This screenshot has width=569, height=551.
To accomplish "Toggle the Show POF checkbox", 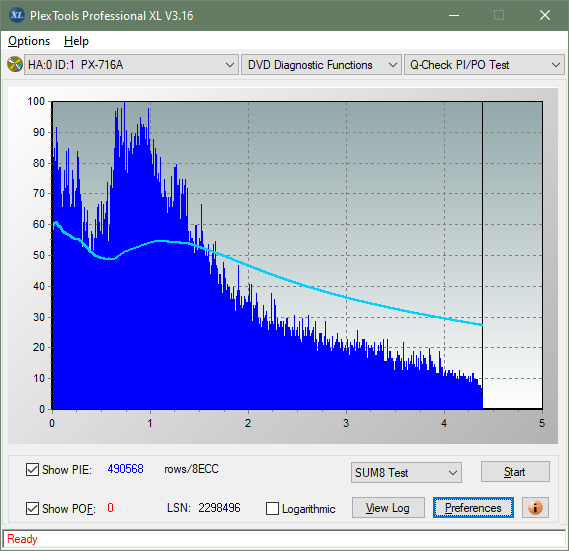I will 32,509.
